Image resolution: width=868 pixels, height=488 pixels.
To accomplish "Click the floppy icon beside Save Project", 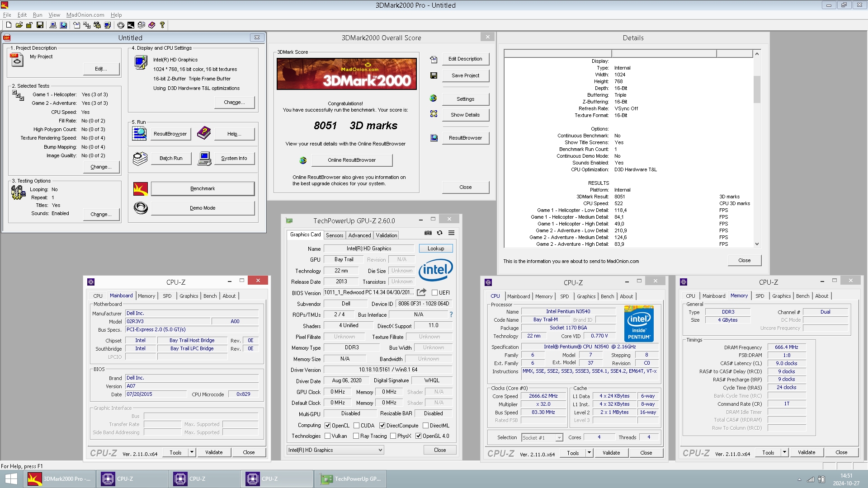I will (x=434, y=75).
